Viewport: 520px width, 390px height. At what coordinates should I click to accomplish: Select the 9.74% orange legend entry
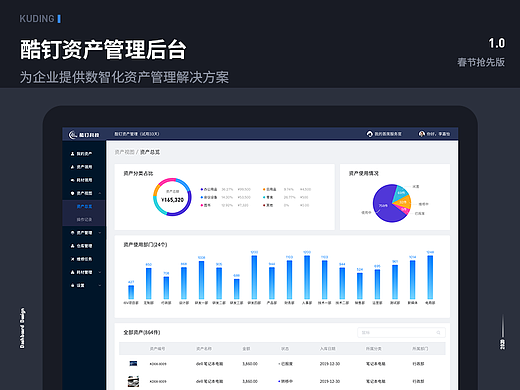click(x=287, y=189)
